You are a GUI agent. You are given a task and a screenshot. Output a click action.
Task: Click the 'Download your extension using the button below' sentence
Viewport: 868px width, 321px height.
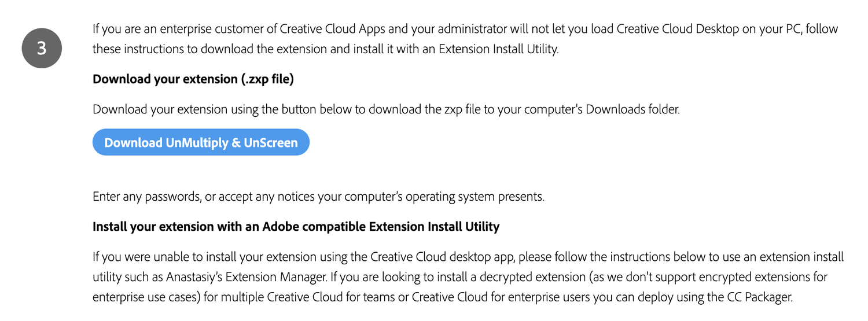click(x=386, y=109)
